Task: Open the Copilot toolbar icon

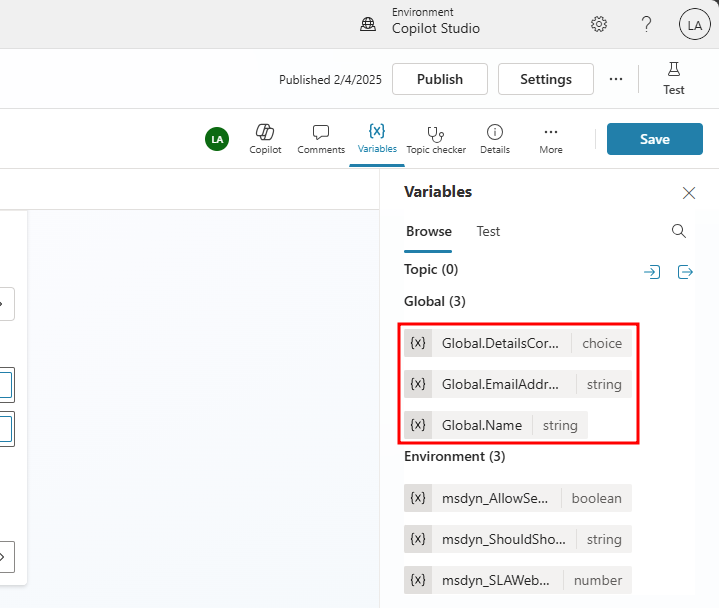Action: [x=265, y=138]
